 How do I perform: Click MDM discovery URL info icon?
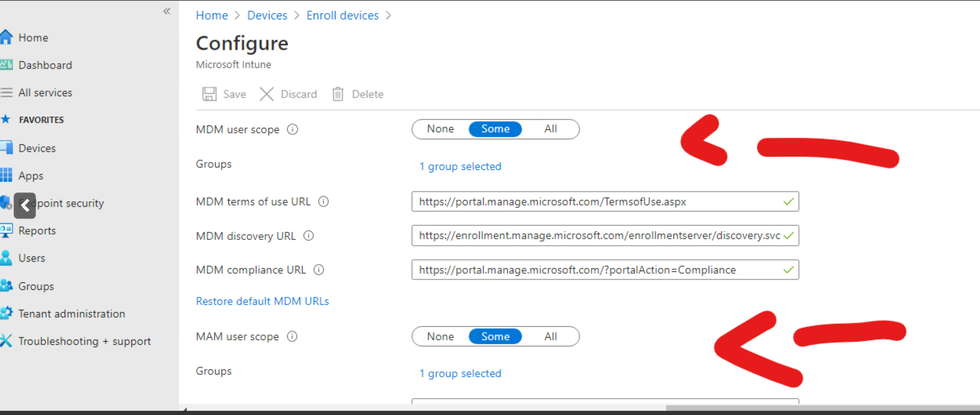click(309, 236)
